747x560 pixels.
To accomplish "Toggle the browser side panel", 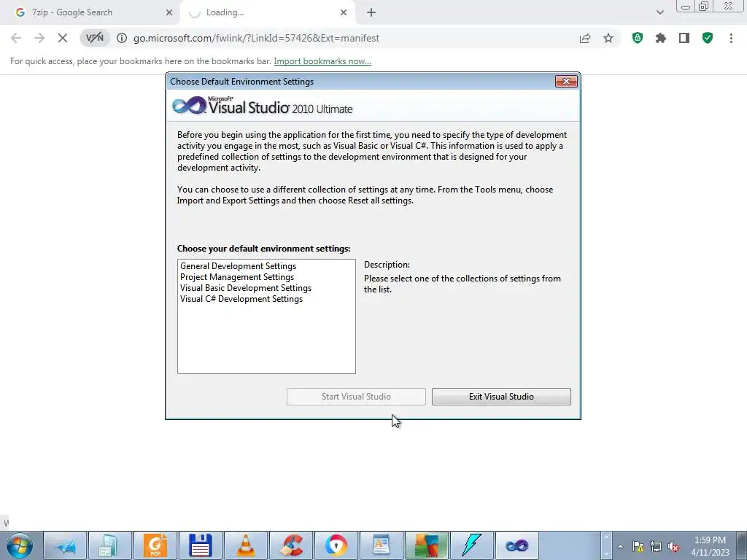I will [x=684, y=38].
